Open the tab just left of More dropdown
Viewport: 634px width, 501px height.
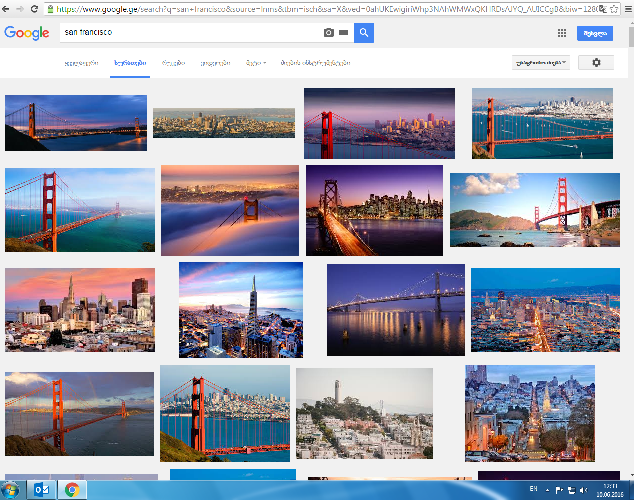click(x=216, y=63)
